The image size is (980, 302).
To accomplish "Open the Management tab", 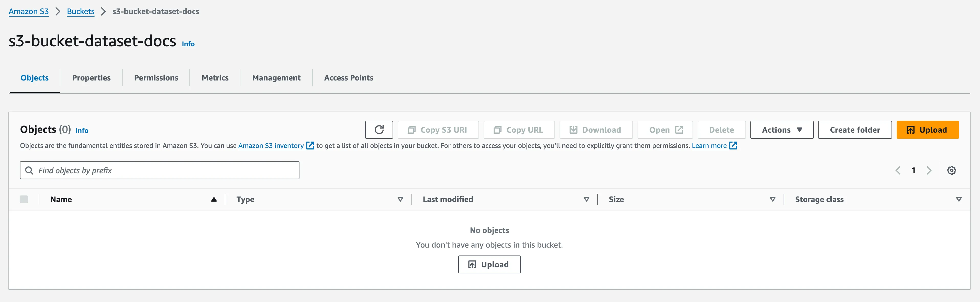I will (x=276, y=78).
